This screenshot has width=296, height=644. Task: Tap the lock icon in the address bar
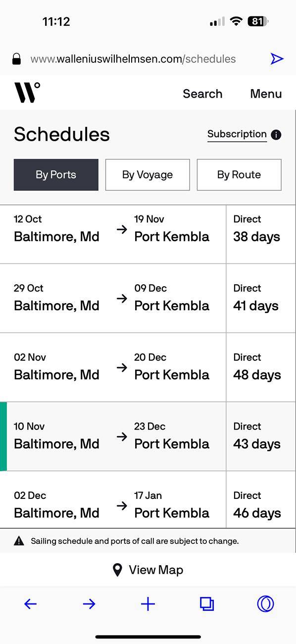tap(17, 59)
